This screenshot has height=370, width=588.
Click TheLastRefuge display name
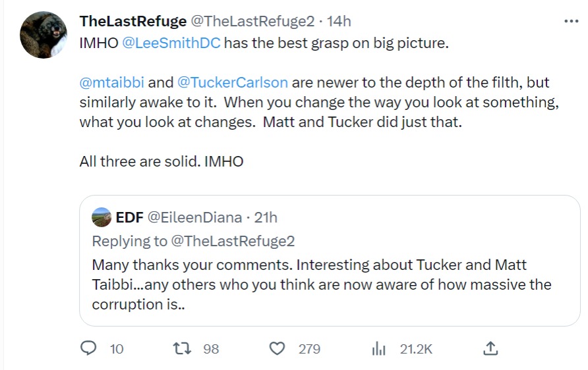pos(132,21)
